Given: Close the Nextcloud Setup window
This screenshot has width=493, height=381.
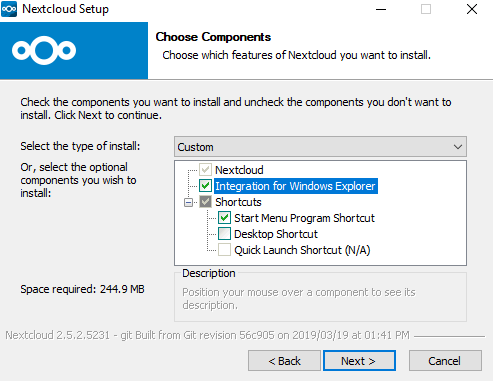Looking at the screenshot, I should 472,9.
